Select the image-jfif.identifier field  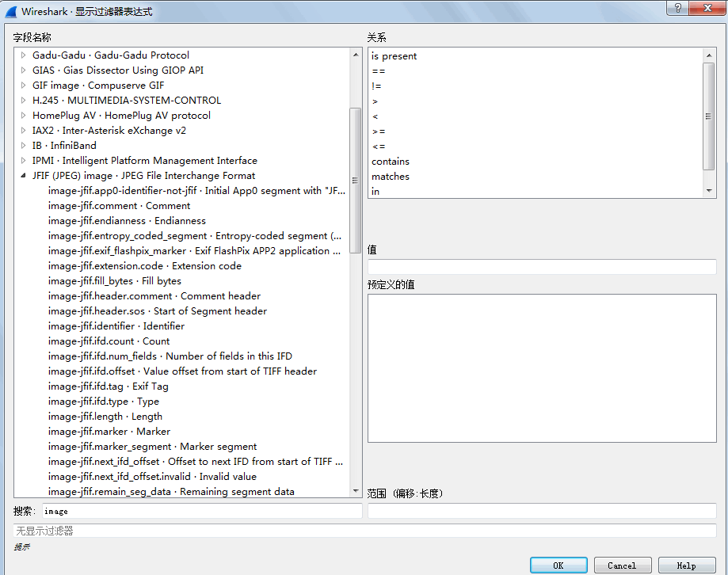tap(116, 326)
